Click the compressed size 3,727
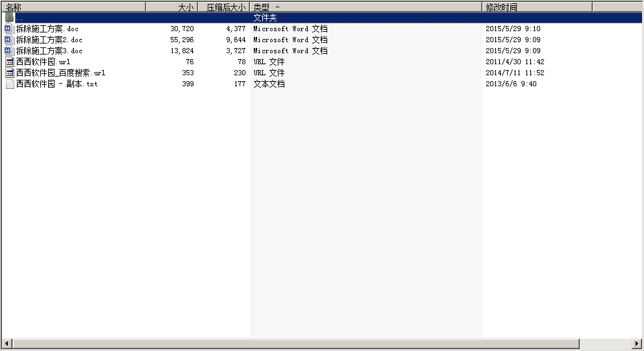644x351 pixels. tap(236, 51)
